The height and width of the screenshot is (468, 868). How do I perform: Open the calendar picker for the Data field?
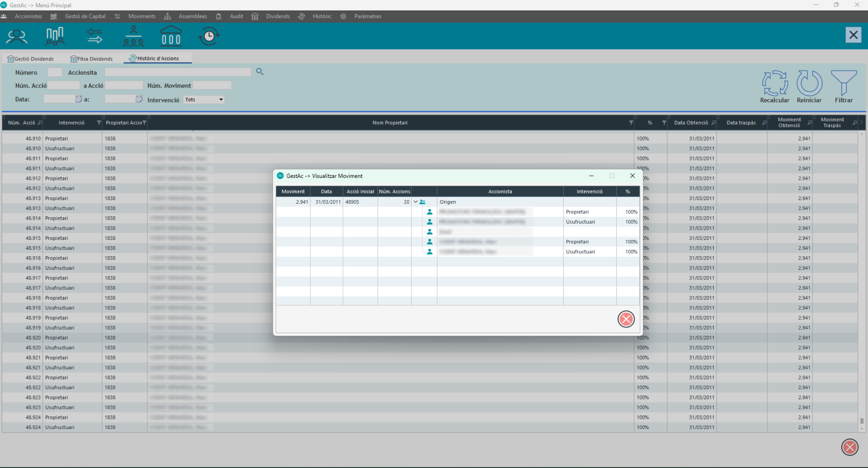pyautogui.click(x=78, y=99)
